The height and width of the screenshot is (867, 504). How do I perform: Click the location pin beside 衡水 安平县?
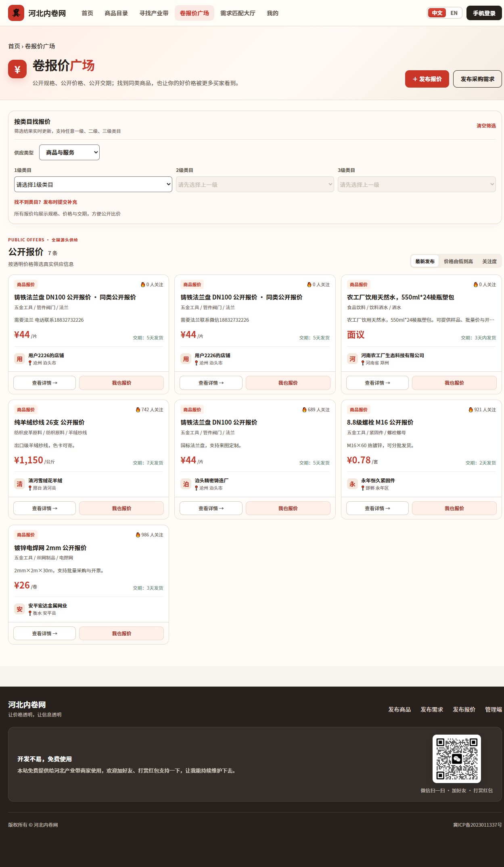[x=30, y=613]
